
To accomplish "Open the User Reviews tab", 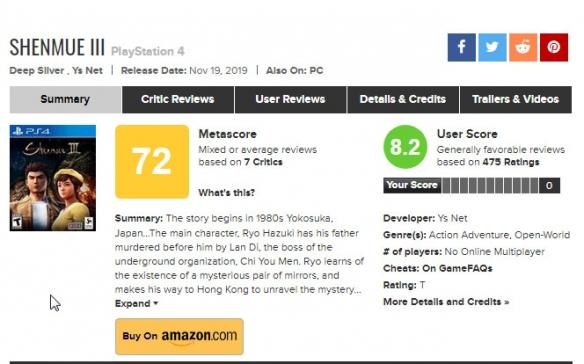I will (290, 99).
